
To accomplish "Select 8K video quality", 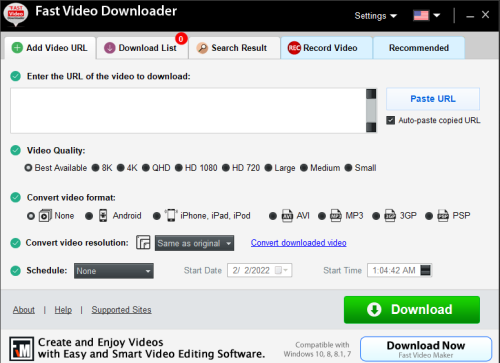I will pos(95,168).
